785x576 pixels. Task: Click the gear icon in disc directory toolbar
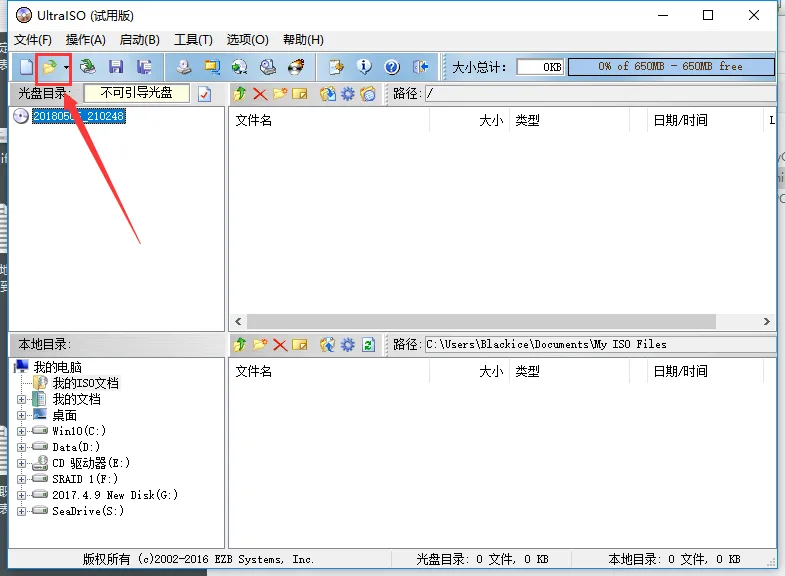click(x=348, y=94)
